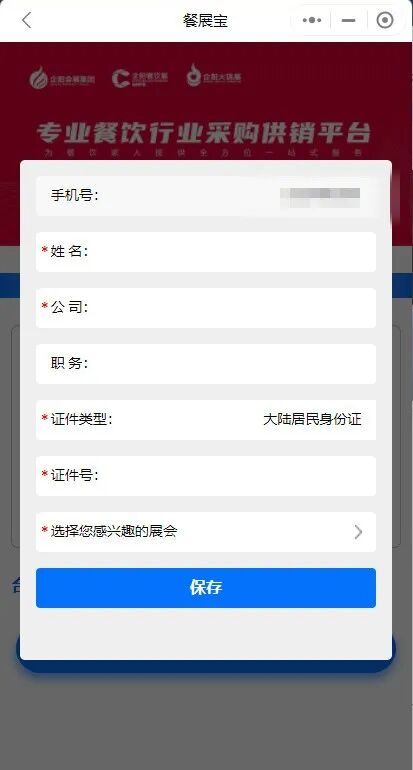Viewport: 413px width, 770px height.
Task: Go back using the top-left arrow
Action: click(x=27, y=21)
